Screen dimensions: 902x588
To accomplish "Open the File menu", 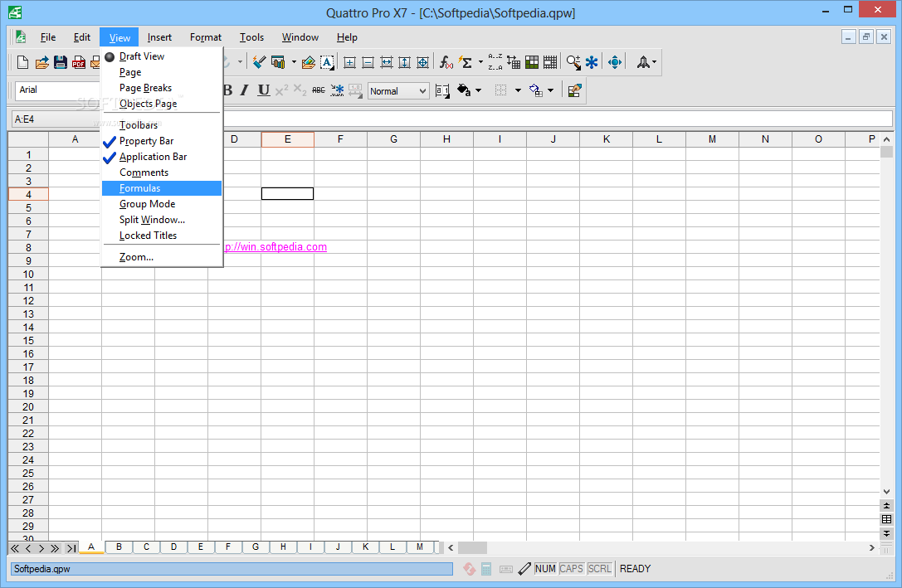I will pos(48,37).
